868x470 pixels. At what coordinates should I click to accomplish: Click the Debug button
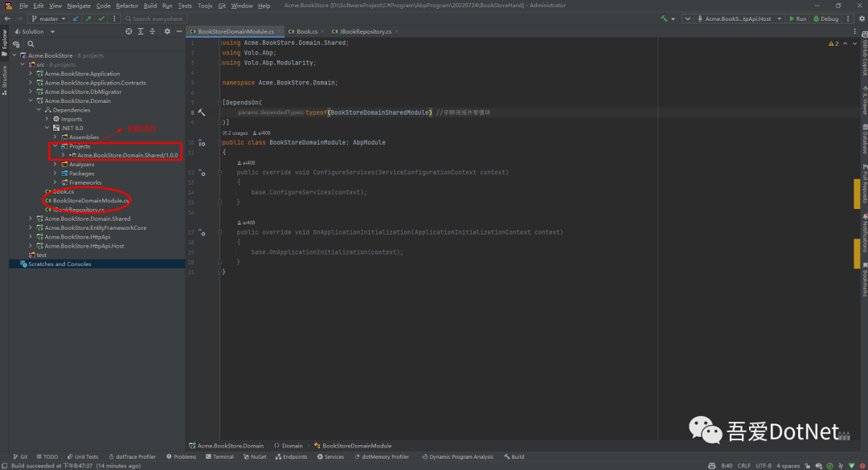pos(825,18)
